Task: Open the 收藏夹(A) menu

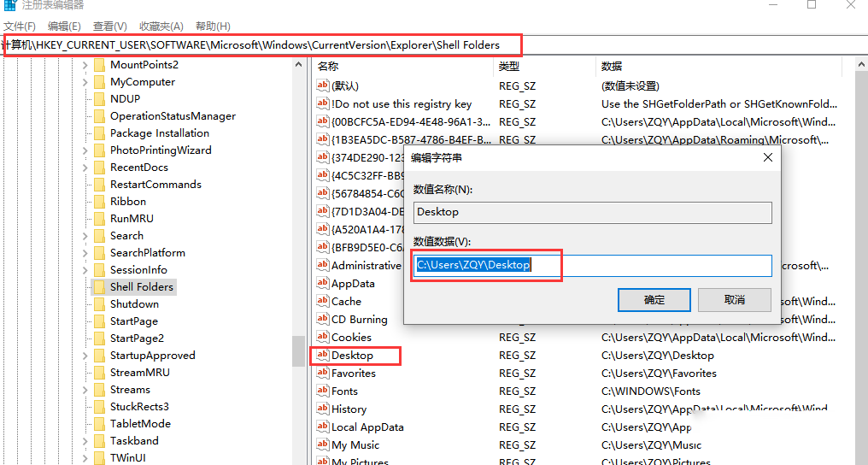Action: [161, 26]
